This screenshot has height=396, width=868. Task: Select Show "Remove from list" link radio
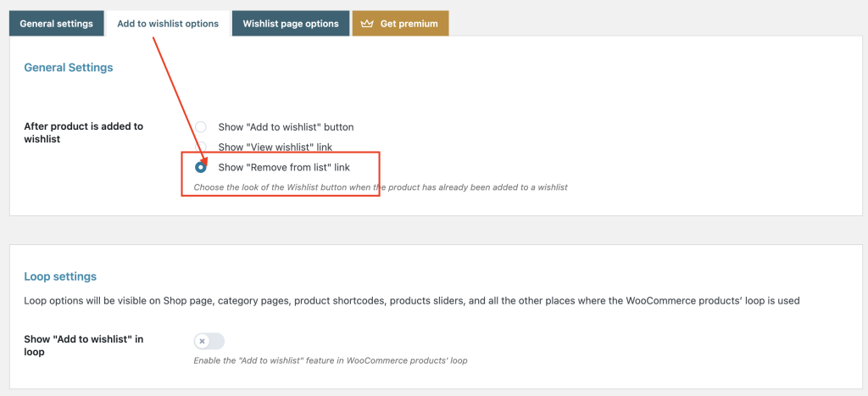[201, 167]
